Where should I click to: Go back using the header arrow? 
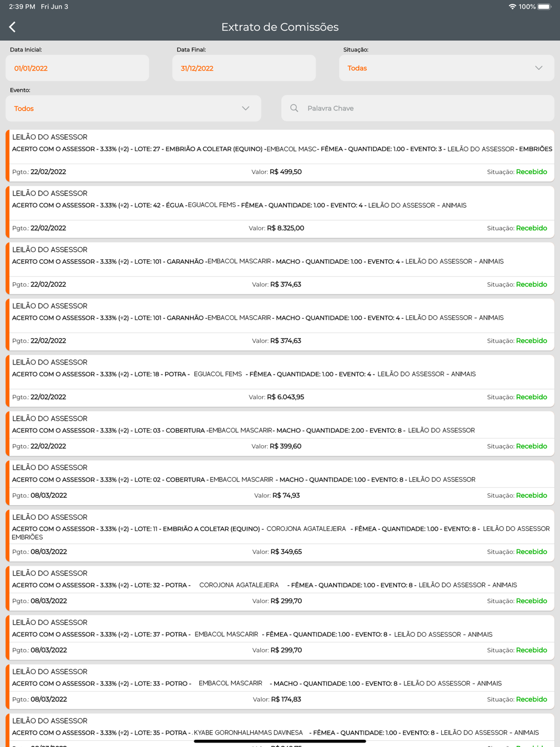12,27
